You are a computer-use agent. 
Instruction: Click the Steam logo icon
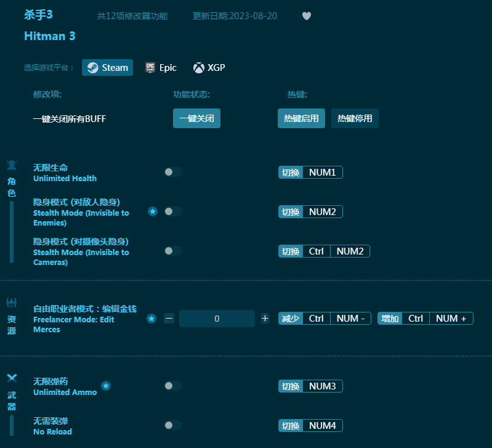[92, 68]
